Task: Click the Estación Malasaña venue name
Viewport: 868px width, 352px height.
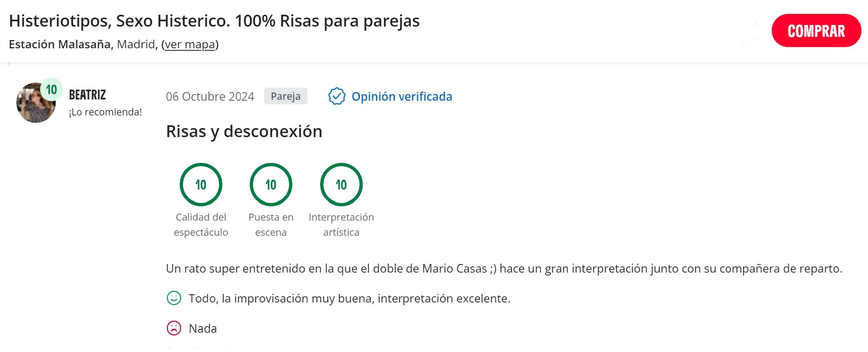Action: (60, 44)
